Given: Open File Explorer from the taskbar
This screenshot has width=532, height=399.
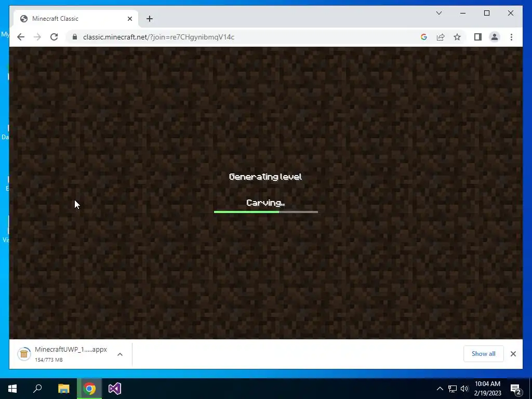Looking at the screenshot, I should pos(63,389).
